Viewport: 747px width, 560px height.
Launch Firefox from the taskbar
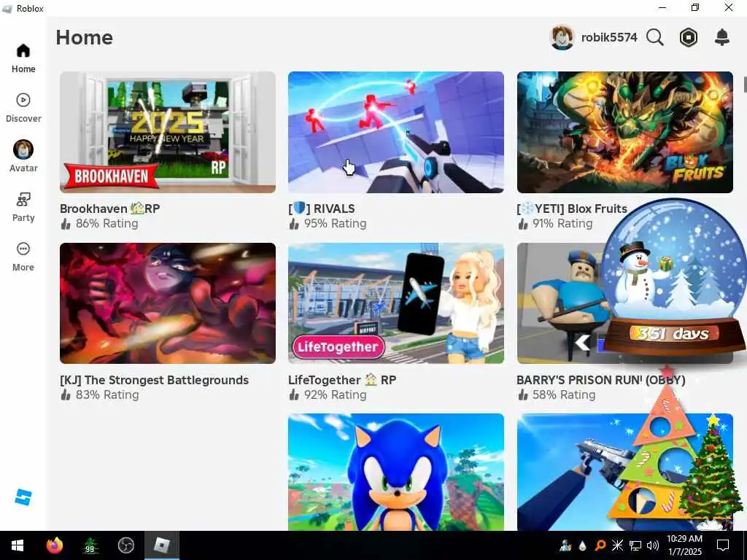pyautogui.click(x=54, y=545)
